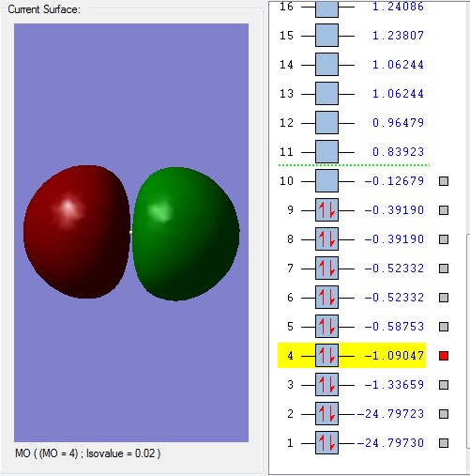Click energy value -0.12679

394,181
